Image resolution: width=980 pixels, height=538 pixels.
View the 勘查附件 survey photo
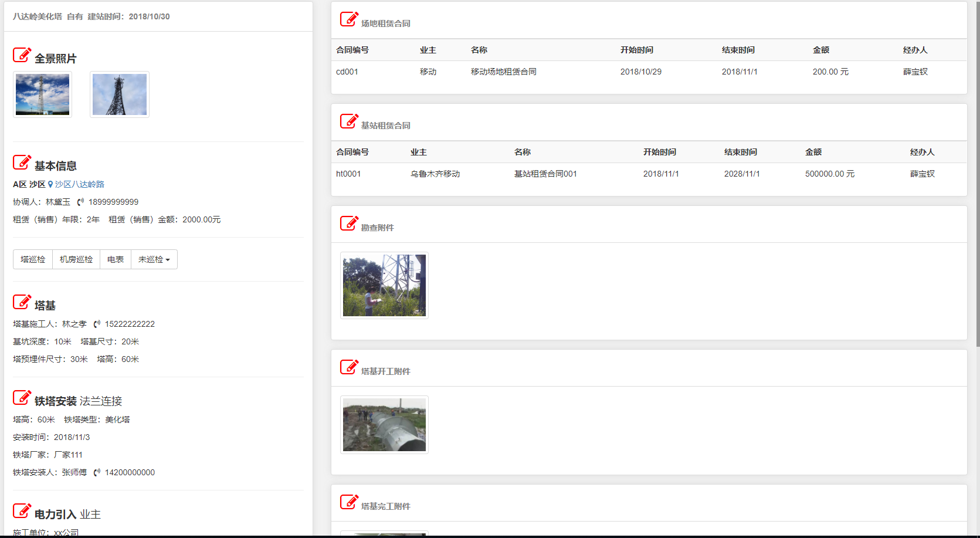point(384,285)
